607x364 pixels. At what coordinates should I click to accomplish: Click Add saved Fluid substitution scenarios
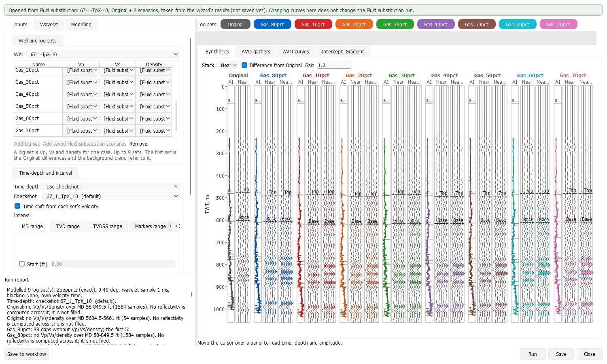pos(85,144)
